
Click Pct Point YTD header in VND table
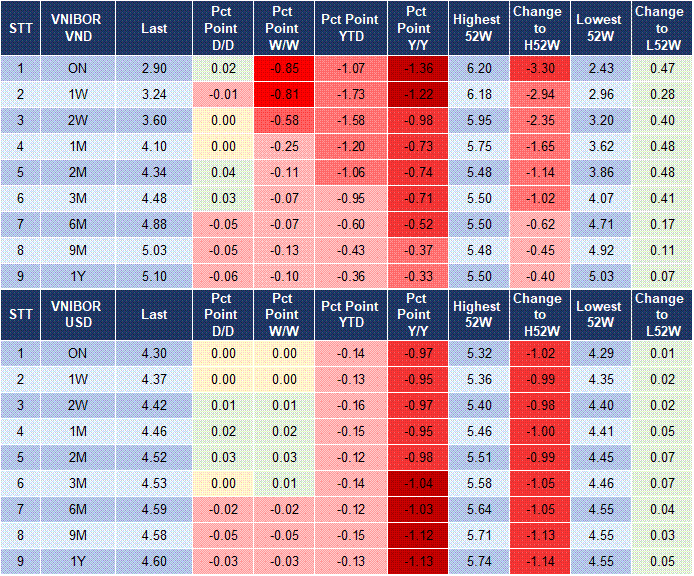point(350,28)
